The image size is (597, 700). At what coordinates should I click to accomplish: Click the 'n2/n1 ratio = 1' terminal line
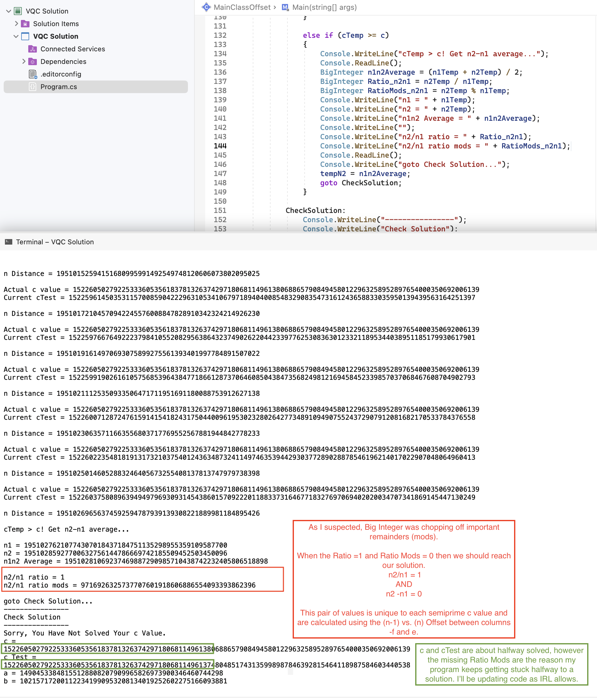tap(34, 577)
